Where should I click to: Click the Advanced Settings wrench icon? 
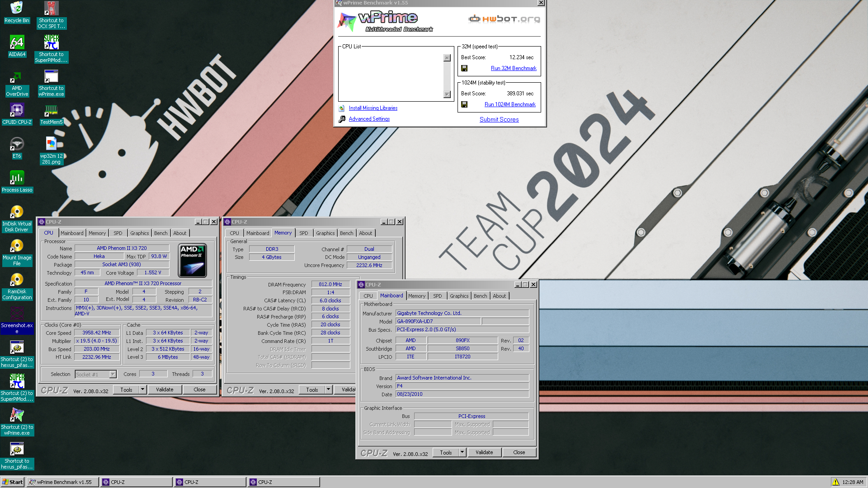[x=342, y=119]
